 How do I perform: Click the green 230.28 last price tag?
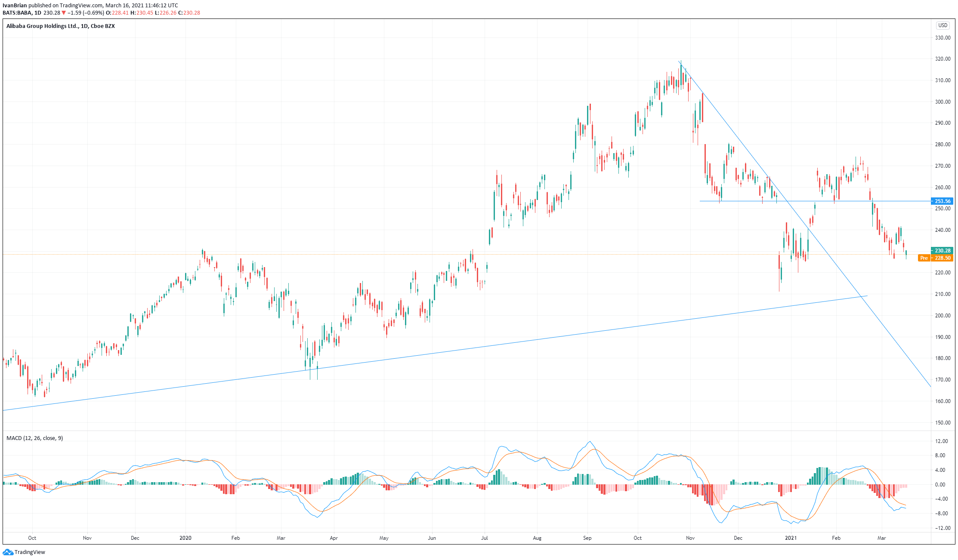(942, 250)
